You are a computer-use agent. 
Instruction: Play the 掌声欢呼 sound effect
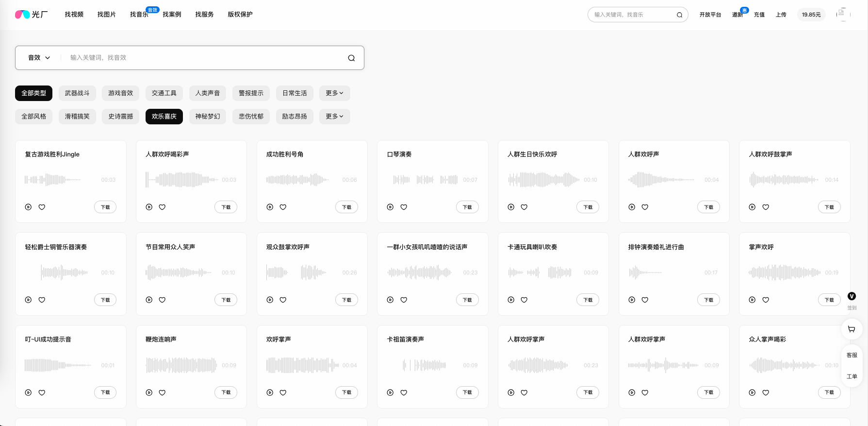(x=752, y=300)
